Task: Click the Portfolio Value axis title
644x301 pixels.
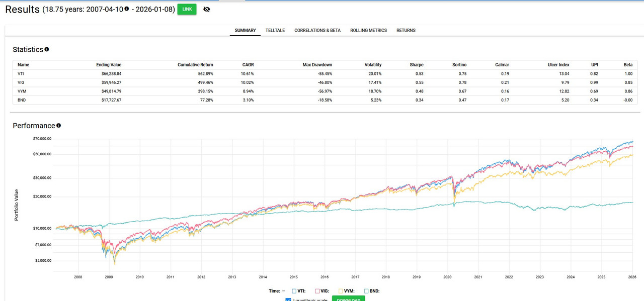Action: click(x=16, y=205)
